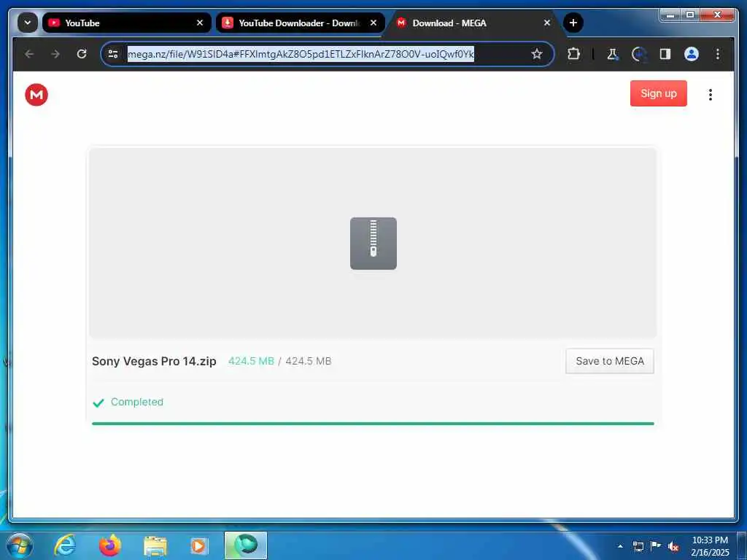Click the MEGA logo icon
The height and width of the screenshot is (560, 747).
[36, 95]
